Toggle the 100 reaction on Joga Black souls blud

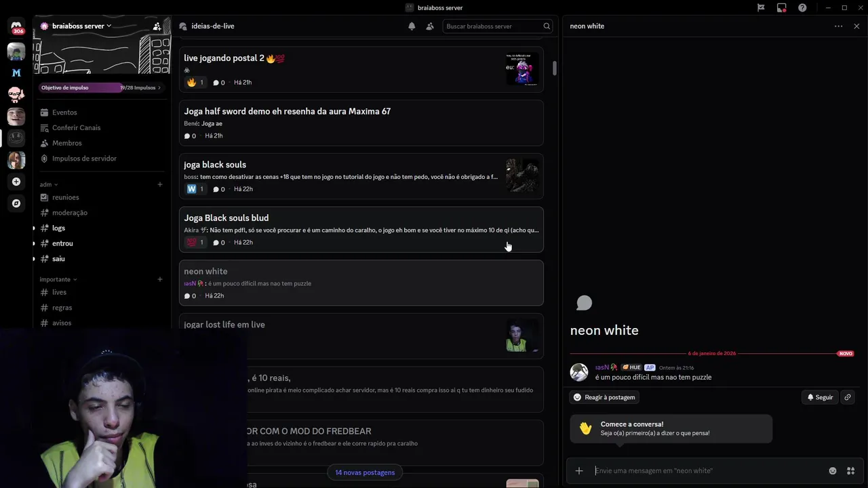click(195, 243)
